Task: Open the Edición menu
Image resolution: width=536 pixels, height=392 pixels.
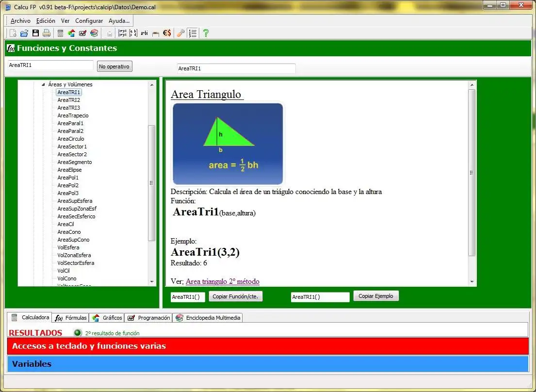Action: tap(46, 21)
